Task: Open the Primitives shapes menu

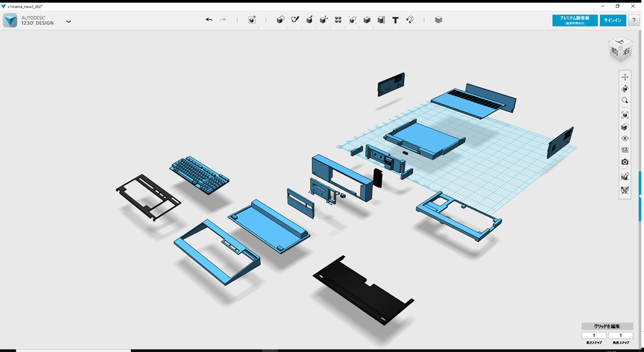Action: pos(280,20)
